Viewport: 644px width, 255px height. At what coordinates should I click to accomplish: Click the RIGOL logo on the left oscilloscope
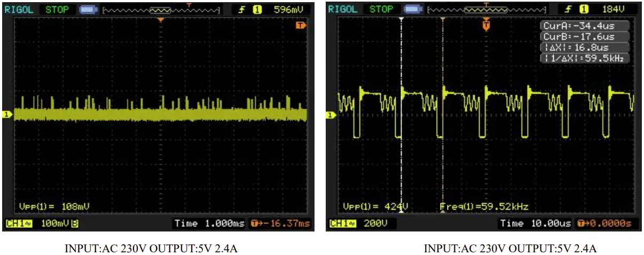[19, 10]
